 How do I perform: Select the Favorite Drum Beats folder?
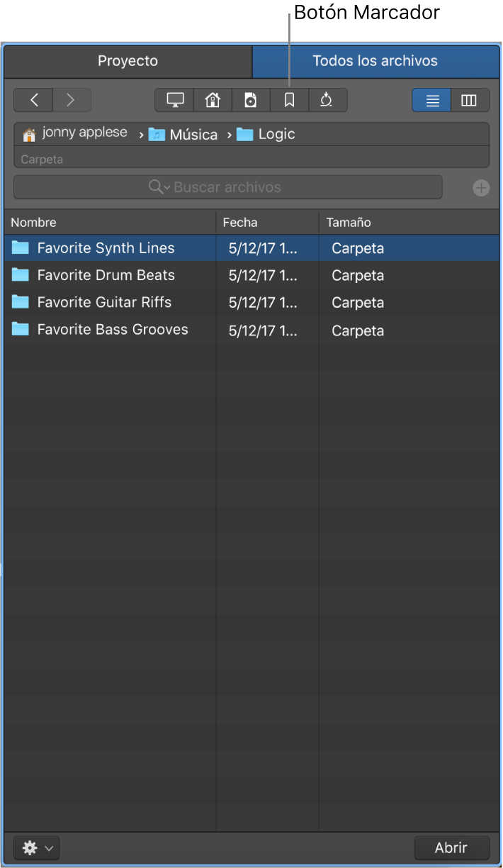[x=106, y=275]
